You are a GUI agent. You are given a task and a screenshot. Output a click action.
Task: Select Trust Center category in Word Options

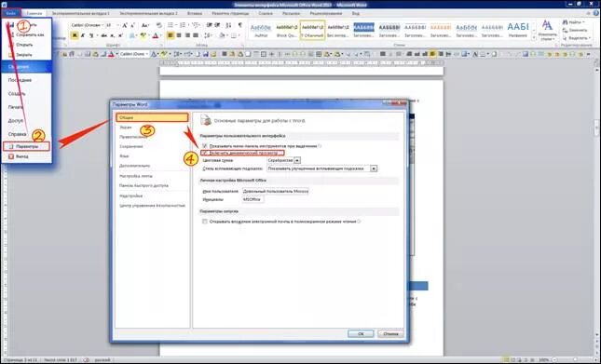(x=152, y=206)
